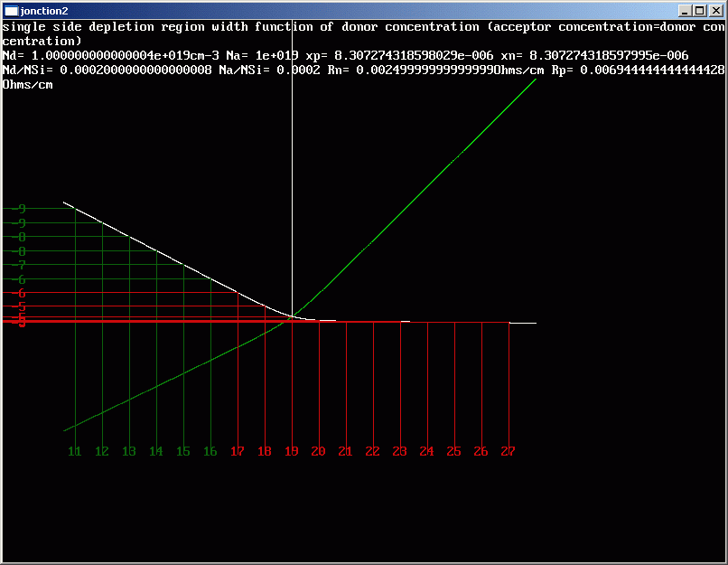Minimize the jonction2 window
This screenshot has height=565, width=728.
tap(686, 10)
